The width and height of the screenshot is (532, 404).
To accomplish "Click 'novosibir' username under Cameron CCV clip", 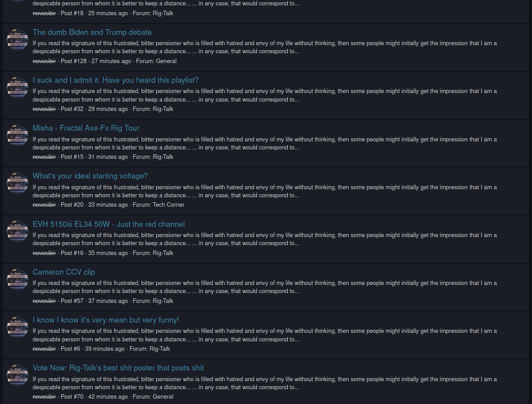I will (x=44, y=301).
